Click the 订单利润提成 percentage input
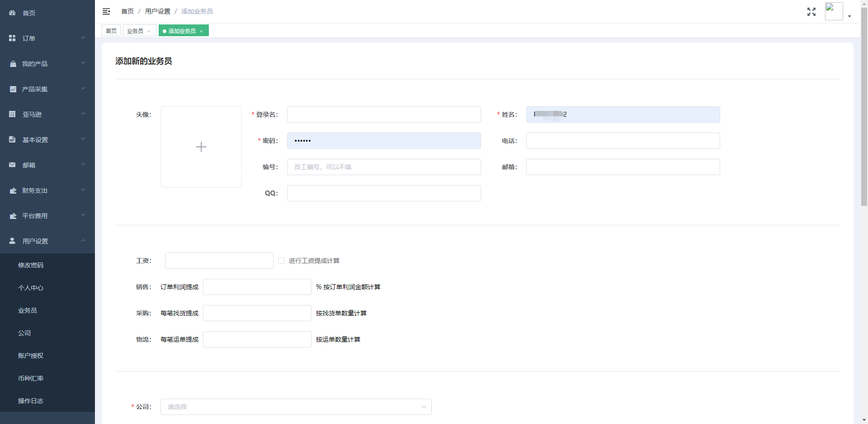868x424 pixels. click(257, 287)
